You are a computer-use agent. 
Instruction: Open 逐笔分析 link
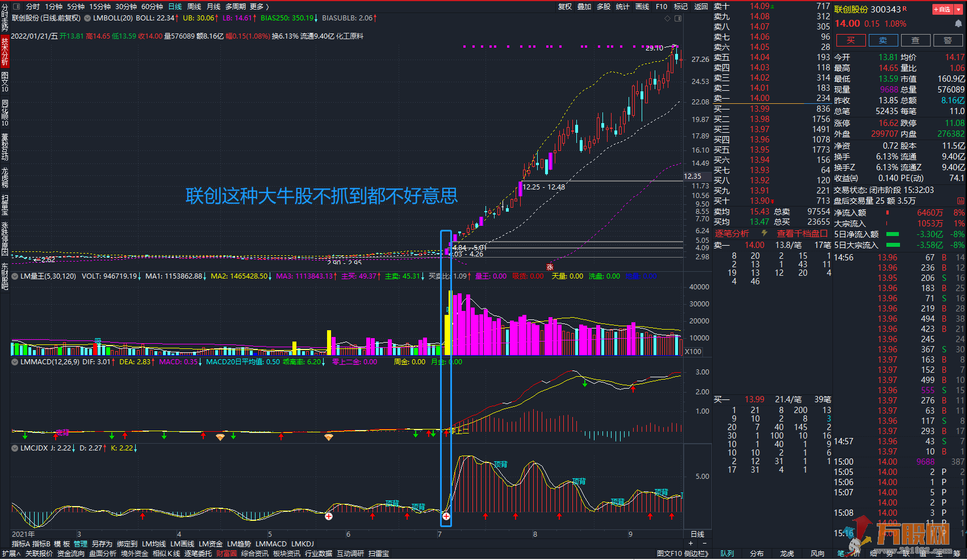732,233
